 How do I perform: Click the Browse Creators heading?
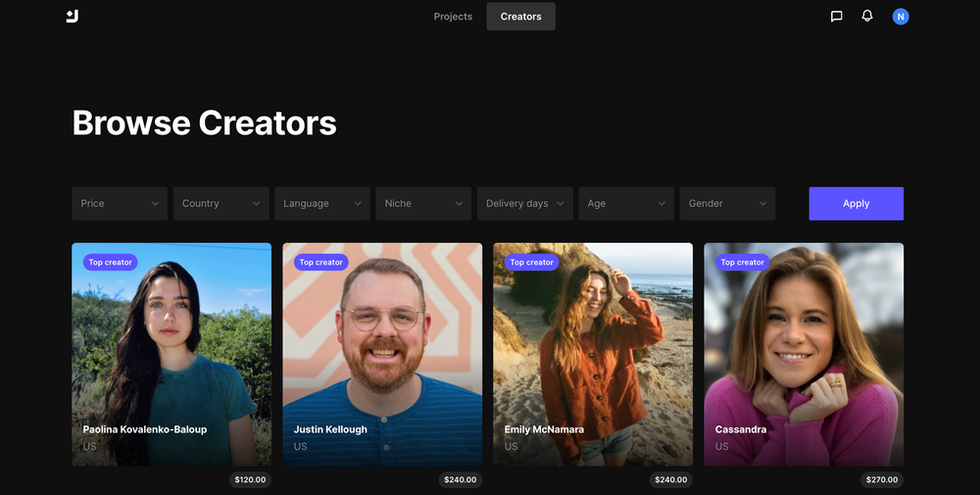[205, 124]
